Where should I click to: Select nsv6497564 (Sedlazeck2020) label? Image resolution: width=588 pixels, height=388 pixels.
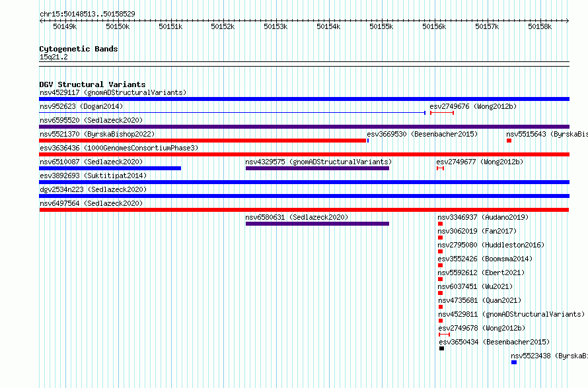coord(91,203)
